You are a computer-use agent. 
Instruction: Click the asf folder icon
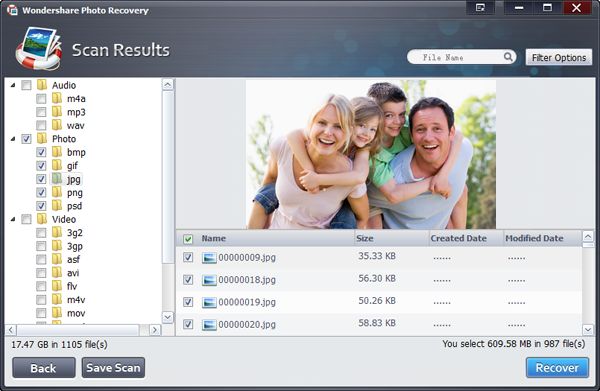point(57,259)
